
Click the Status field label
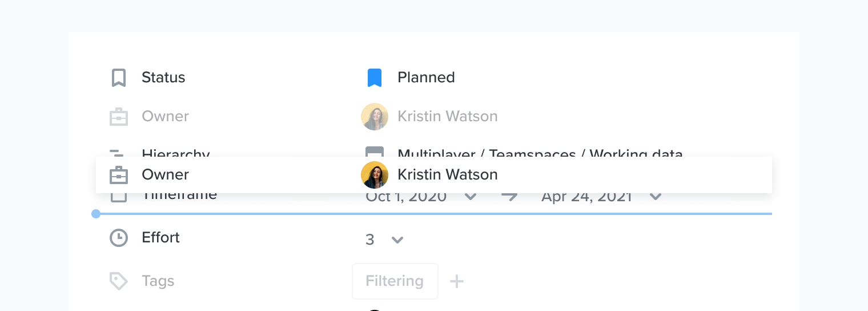[163, 78]
